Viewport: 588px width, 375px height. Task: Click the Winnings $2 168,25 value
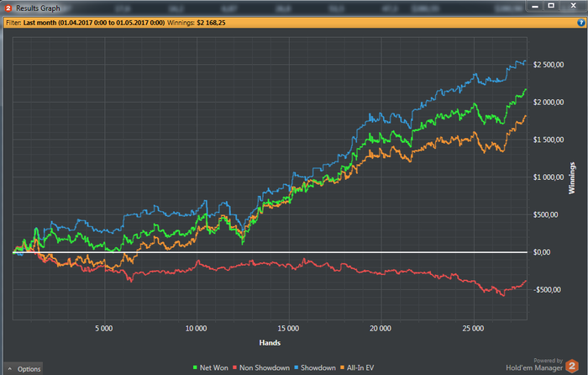211,23
